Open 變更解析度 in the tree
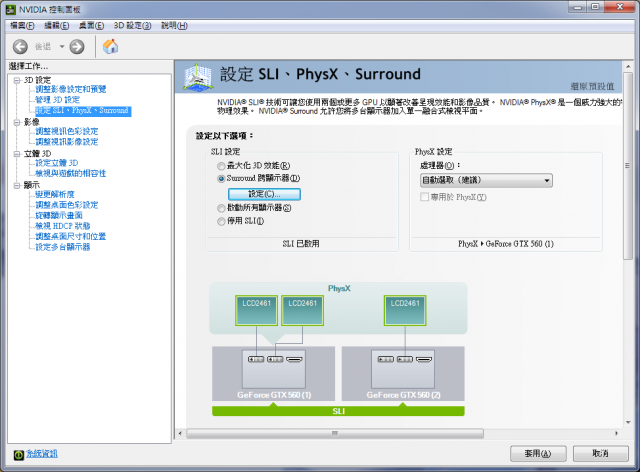Screen dimensions: 640x472 coord(55,194)
